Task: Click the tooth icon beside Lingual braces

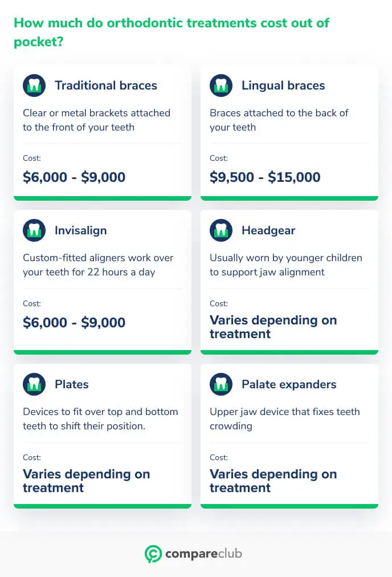Action: [x=221, y=86]
